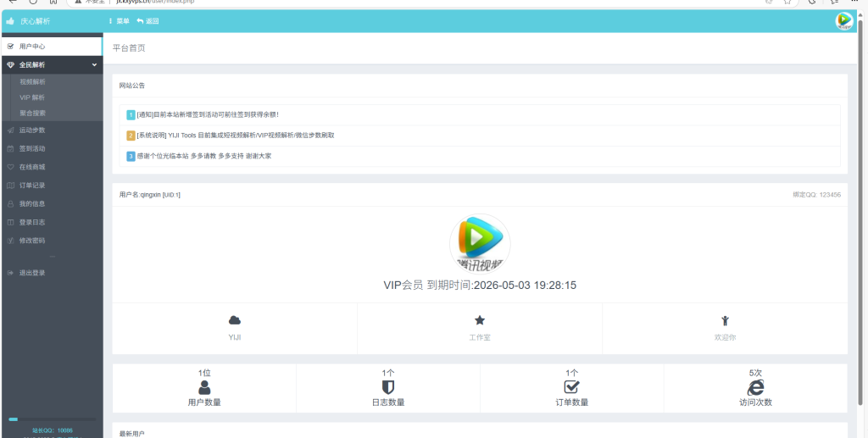Screen dimensions: 868x438
Task: Click the shield icon above 日志数量
Action: pyautogui.click(x=388, y=387)
